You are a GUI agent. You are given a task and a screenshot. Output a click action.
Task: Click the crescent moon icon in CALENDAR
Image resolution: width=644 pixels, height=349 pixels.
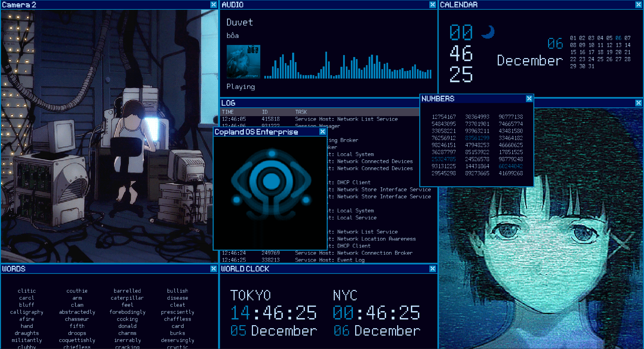[x=488, y=32]
